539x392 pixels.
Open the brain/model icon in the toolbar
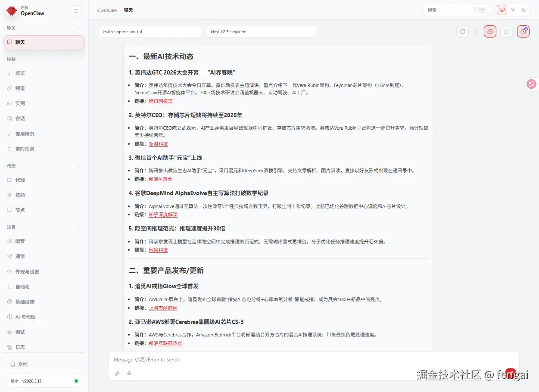pos(490,31)
